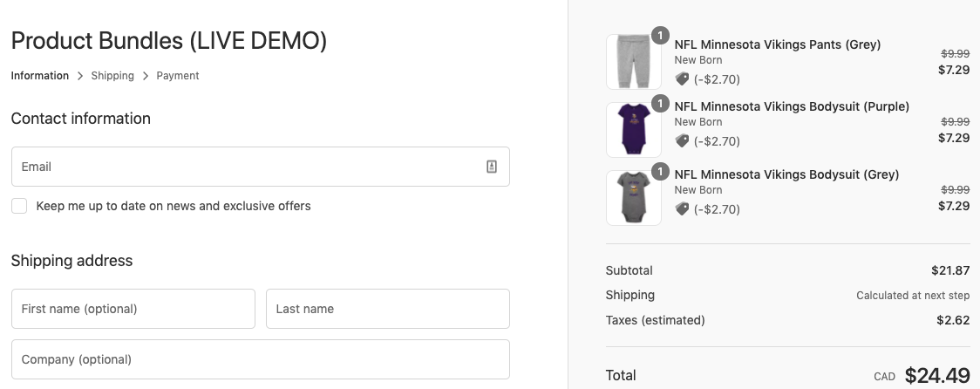Go to Payment breadcrumb step
980x389 pixels.
click(178, 76)
